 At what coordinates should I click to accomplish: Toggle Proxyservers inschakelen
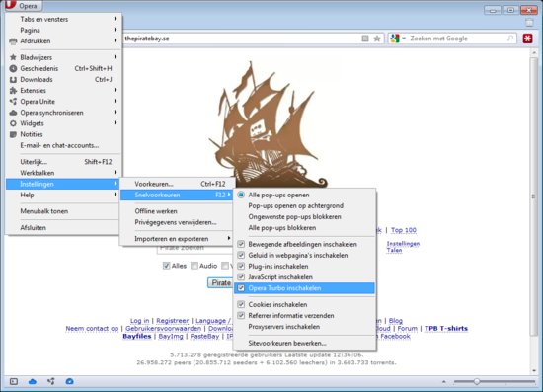point(305,327)
